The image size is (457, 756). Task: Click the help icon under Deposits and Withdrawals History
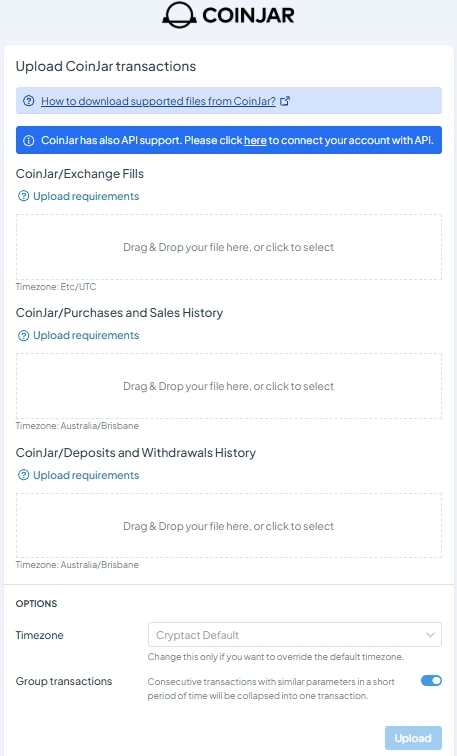(x=23, y=475)
